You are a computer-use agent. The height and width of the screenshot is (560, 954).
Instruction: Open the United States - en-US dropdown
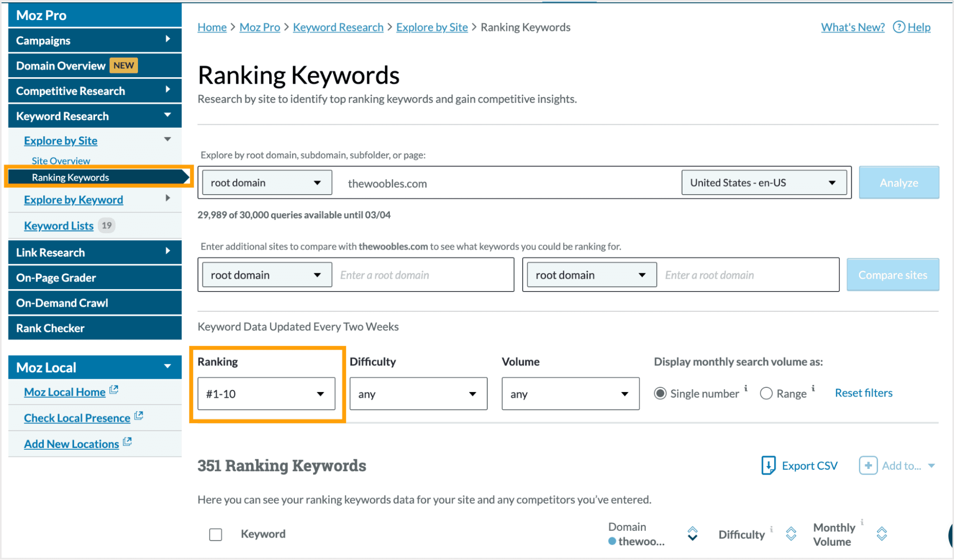[764, 183]
